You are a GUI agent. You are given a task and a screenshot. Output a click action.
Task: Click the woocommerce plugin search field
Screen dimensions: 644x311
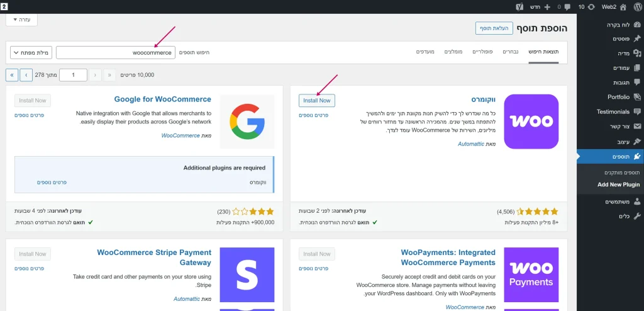tap(116, 53)
